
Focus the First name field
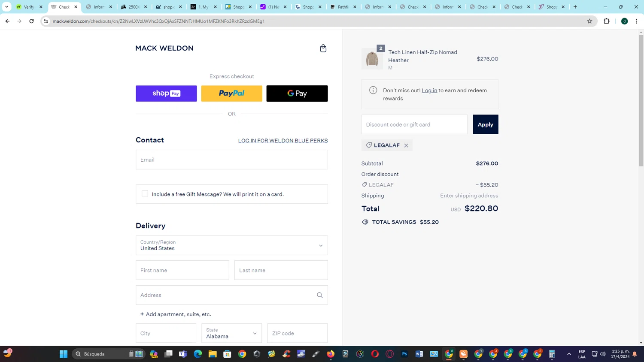(182, 270)
